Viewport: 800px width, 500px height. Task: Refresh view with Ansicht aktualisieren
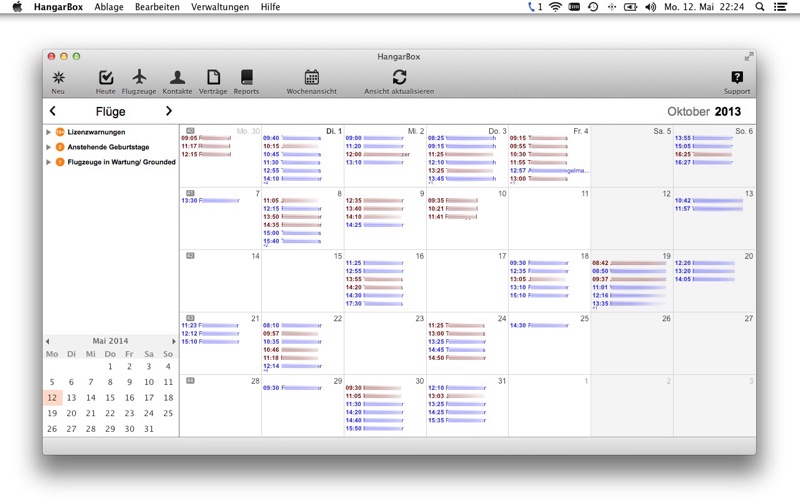399,77
